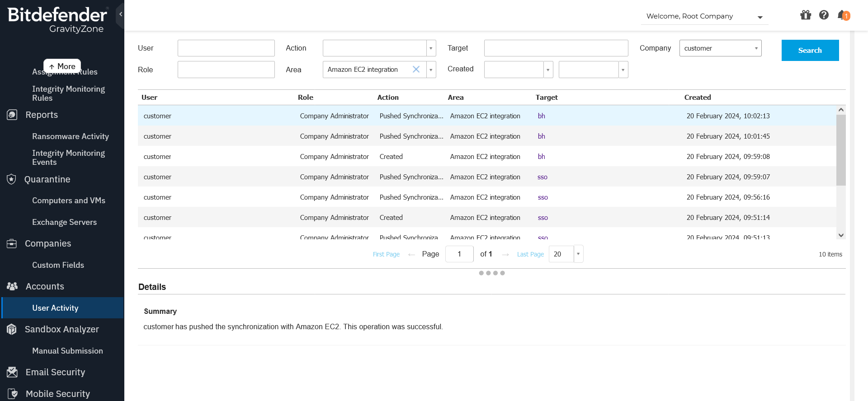
Task: Open Integrity Monitoring Events page
Action: point(68,158)
